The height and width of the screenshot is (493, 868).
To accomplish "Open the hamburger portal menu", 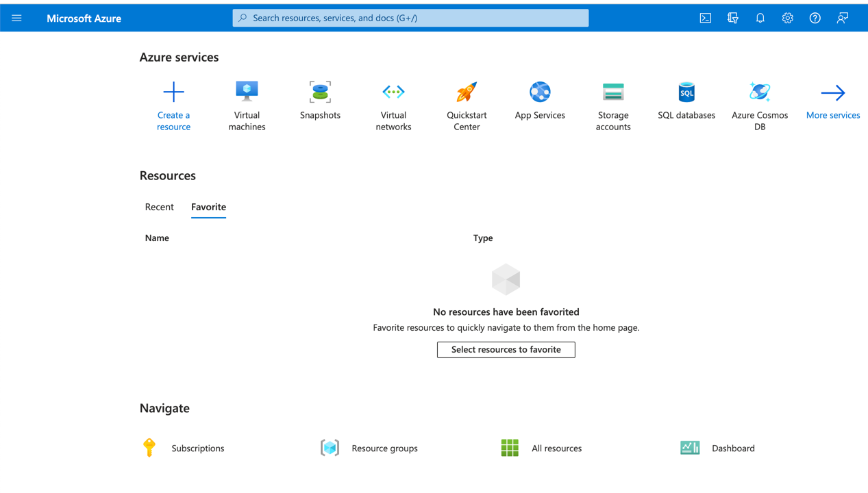I will [x=16, y=18].
